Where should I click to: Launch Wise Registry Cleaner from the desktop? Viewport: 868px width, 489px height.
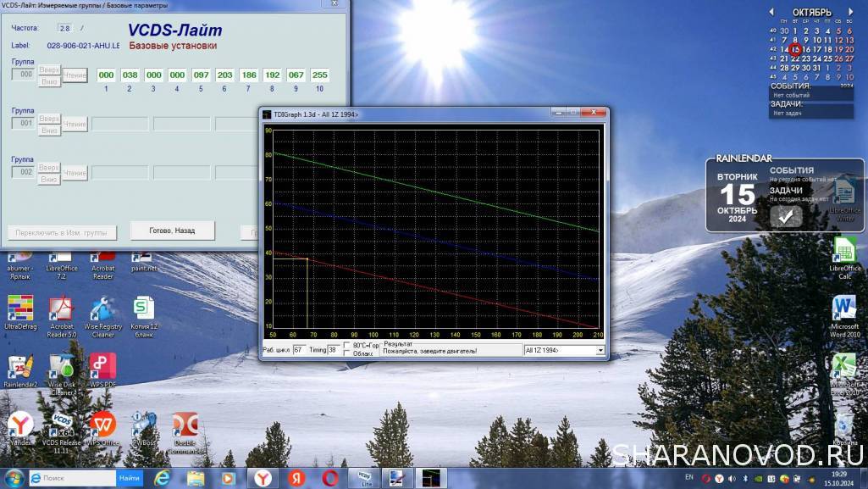coord(102,309)
